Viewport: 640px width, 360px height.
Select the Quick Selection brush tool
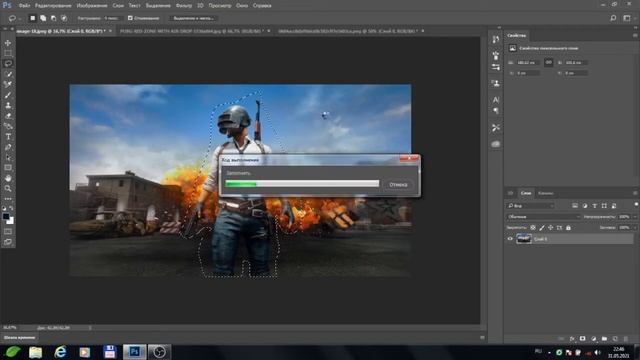click(8, 74)
